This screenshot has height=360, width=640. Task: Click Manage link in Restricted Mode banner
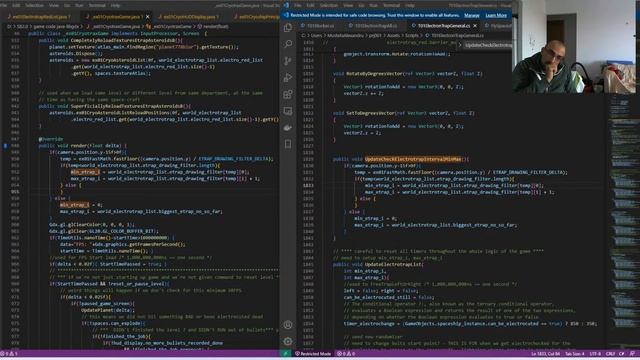471,15
